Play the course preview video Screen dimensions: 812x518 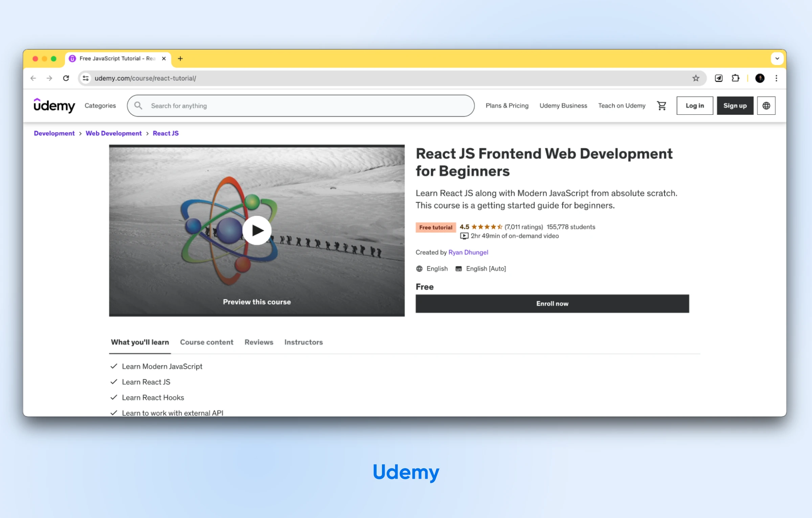tap(257, 230)
